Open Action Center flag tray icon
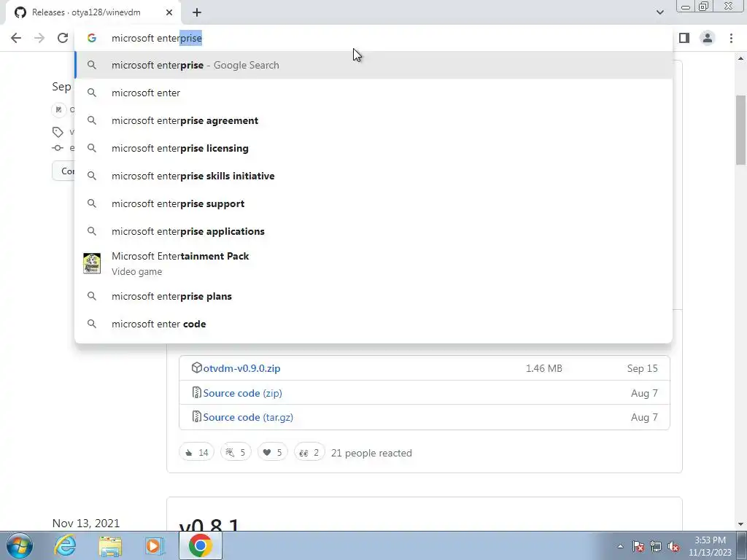This screenshot has height=560, width=747. click(638, 546)
